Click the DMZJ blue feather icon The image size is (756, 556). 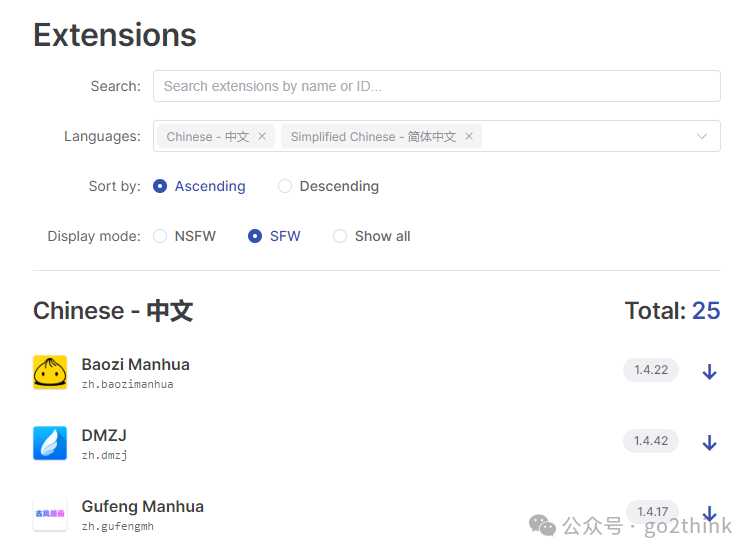tap(50, 443)
